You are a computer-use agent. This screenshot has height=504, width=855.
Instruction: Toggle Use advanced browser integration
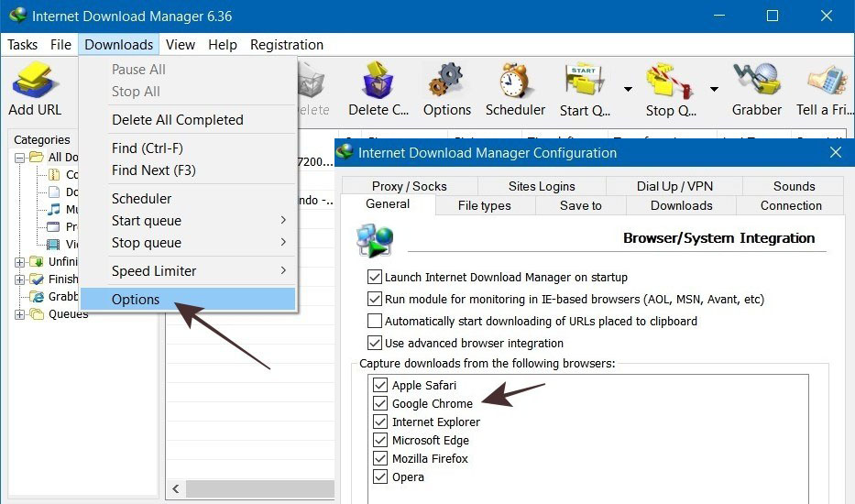click(374, 343)
